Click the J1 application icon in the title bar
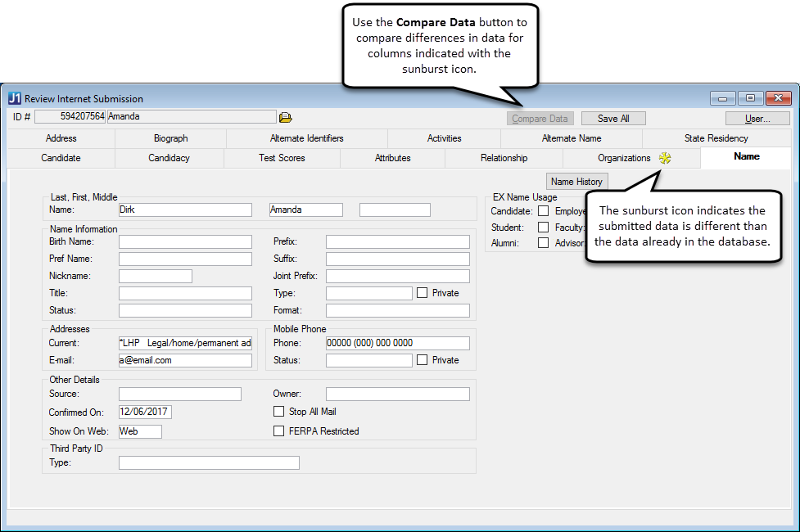 point(15,98)
